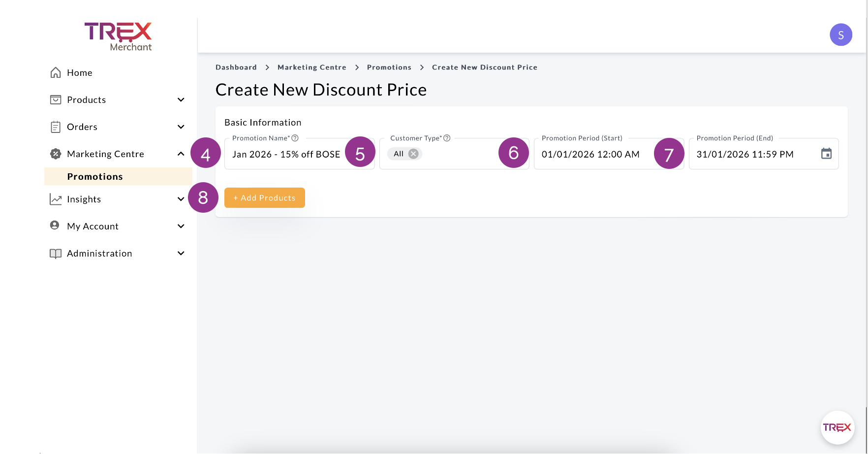Click the Add Products button

coord(264,198)
